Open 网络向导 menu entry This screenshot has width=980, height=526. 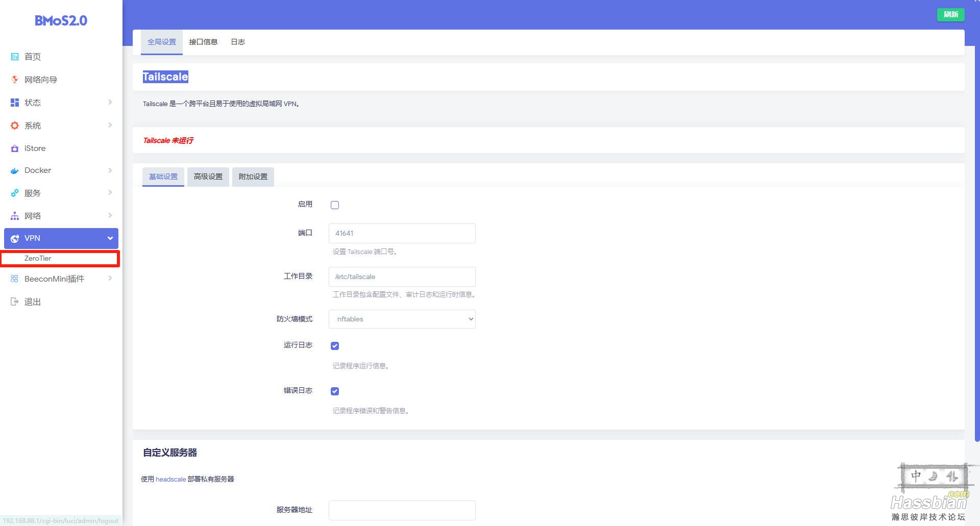click(x=41, y=80)
